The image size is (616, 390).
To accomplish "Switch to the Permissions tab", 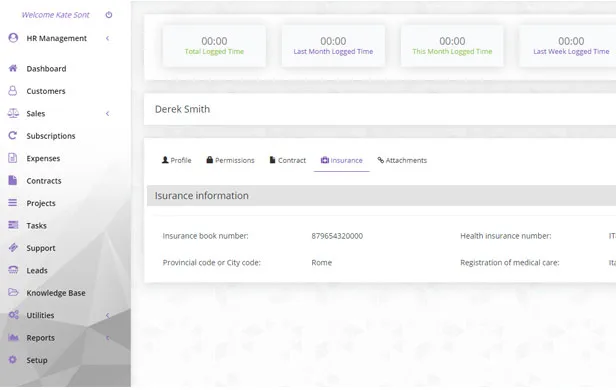I will pyautogui.click(x=230, y=160).
